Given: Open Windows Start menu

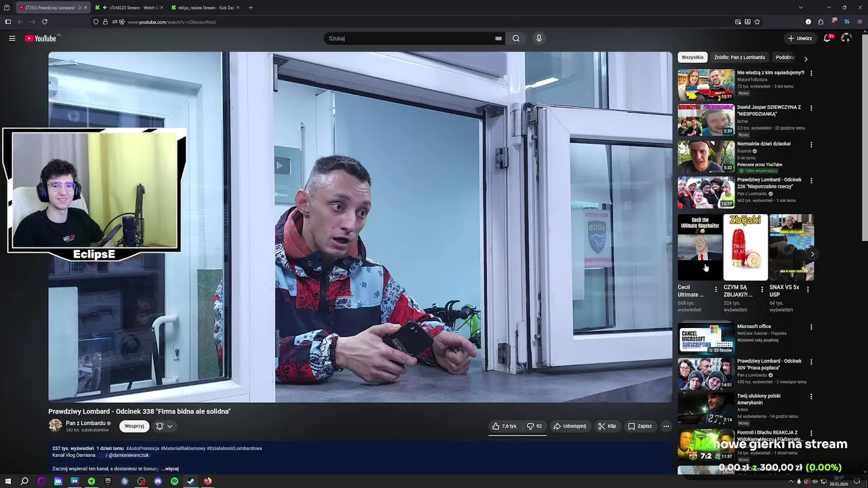Looking at the screenshot, I should coord(8,481).
